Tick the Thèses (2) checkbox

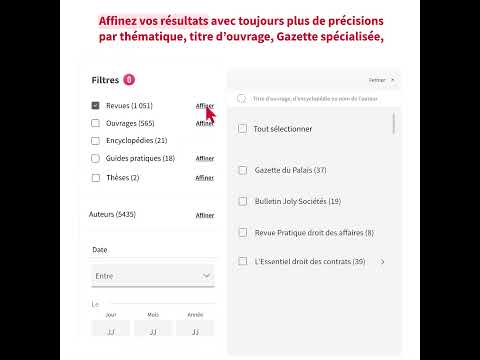pos(96,178)
